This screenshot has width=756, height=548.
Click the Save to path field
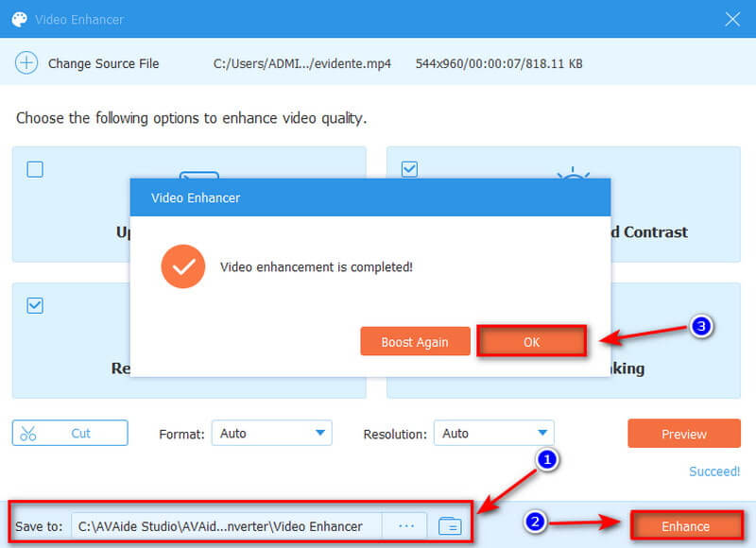tap(227, 526)
